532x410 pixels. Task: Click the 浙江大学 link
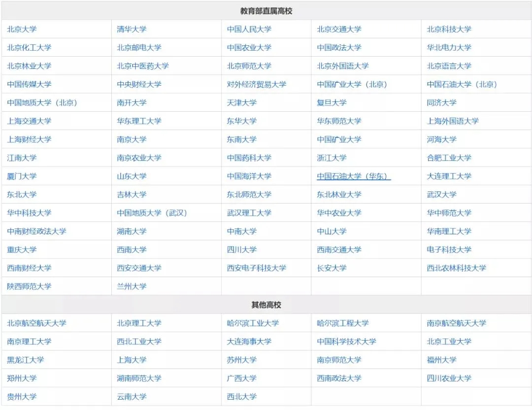(x=332, y=158)
